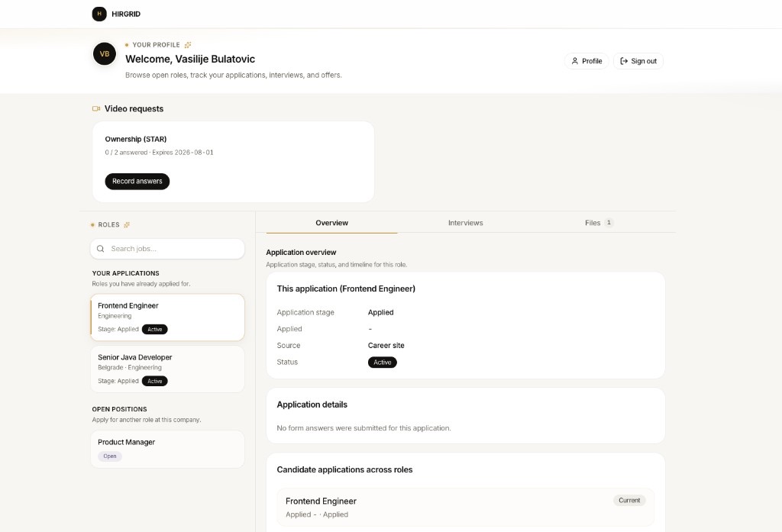Sign out of the account
The height and width of the screenshot is (532, 782).
pos(638,61)
